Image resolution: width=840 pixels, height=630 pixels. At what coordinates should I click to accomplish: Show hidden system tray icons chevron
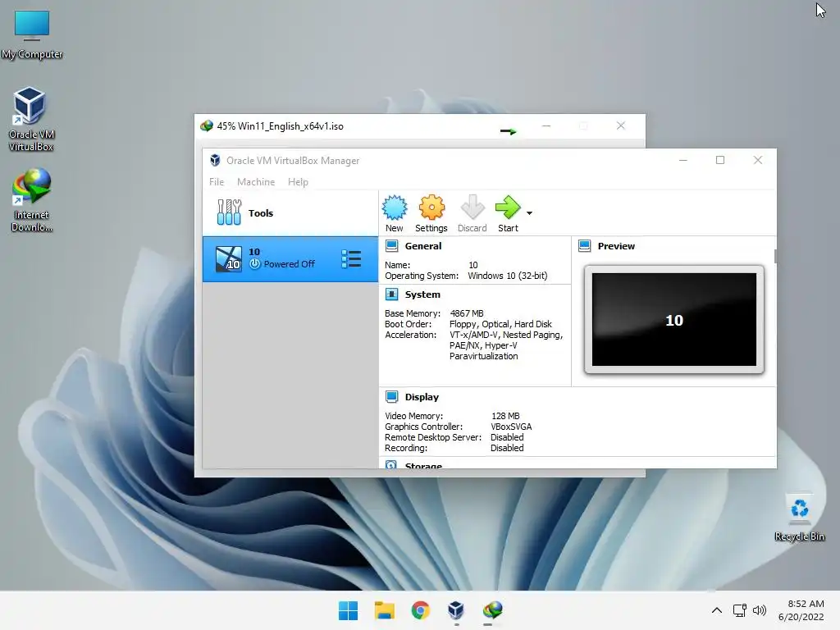(717, 610)
